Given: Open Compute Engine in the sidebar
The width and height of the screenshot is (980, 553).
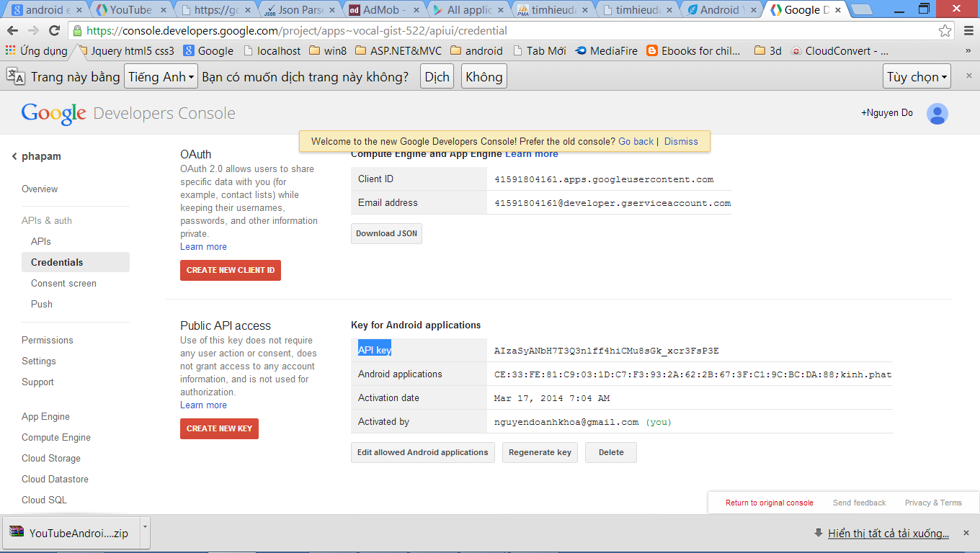Looking at the screenshot, I should 56,438.
